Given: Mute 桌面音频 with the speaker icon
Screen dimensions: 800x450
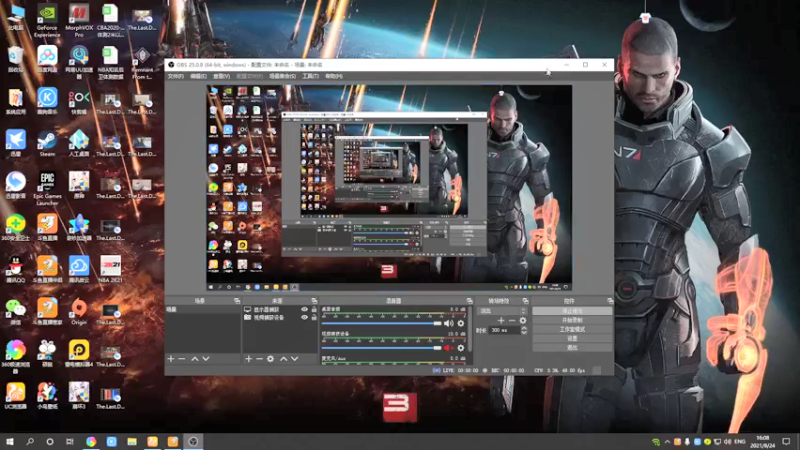Looking at the screenshot, I should click(448, 323).
